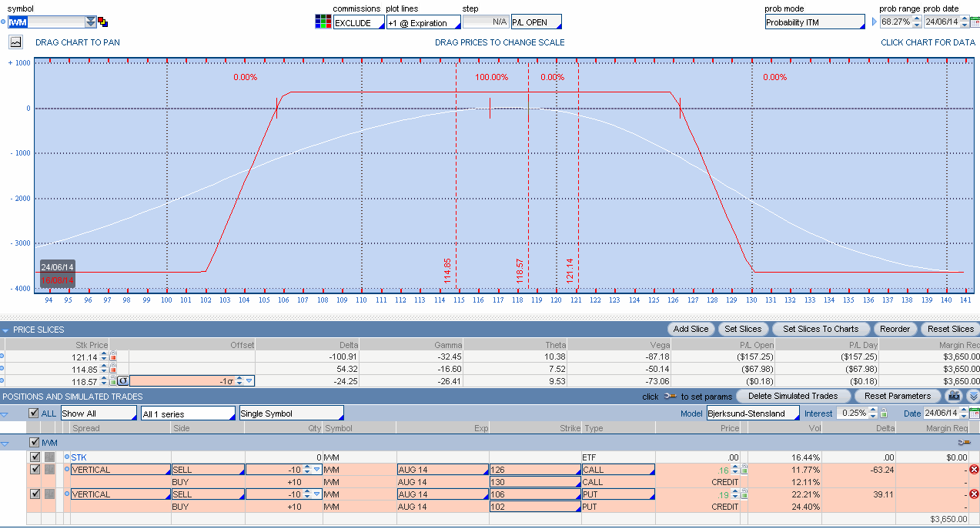Collapse the PRICE SLICES section
Image resolution: width=980 pixels, height=529 pixels.
pos(5,330)
